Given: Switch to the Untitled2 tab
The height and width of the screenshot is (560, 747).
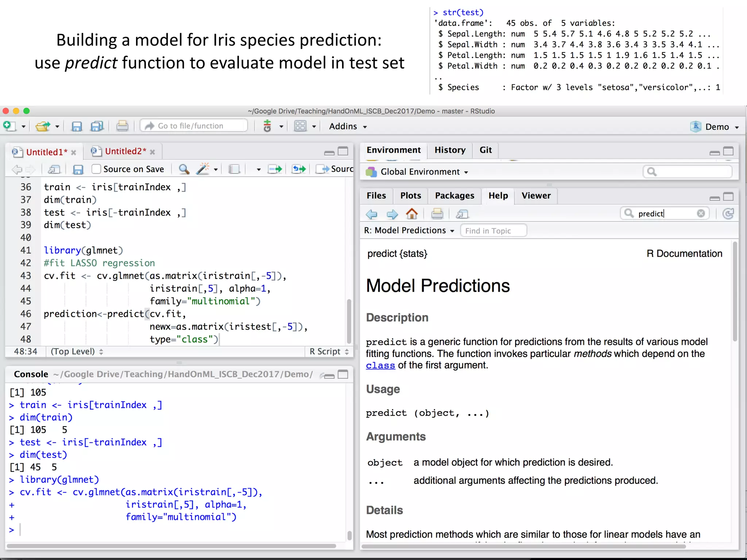Looking at the screenshot, I should [x=125, y=151].
